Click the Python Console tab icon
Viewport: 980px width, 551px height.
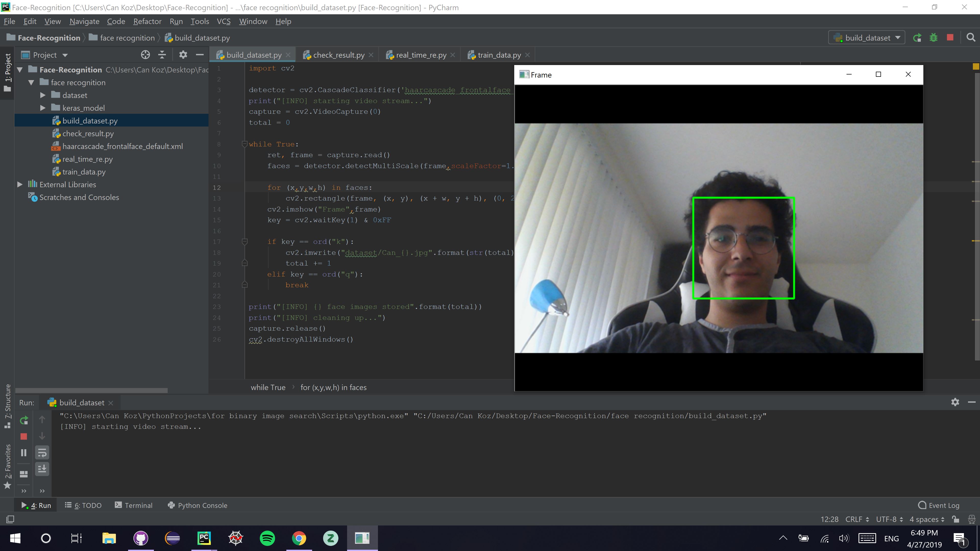(170, 505)
